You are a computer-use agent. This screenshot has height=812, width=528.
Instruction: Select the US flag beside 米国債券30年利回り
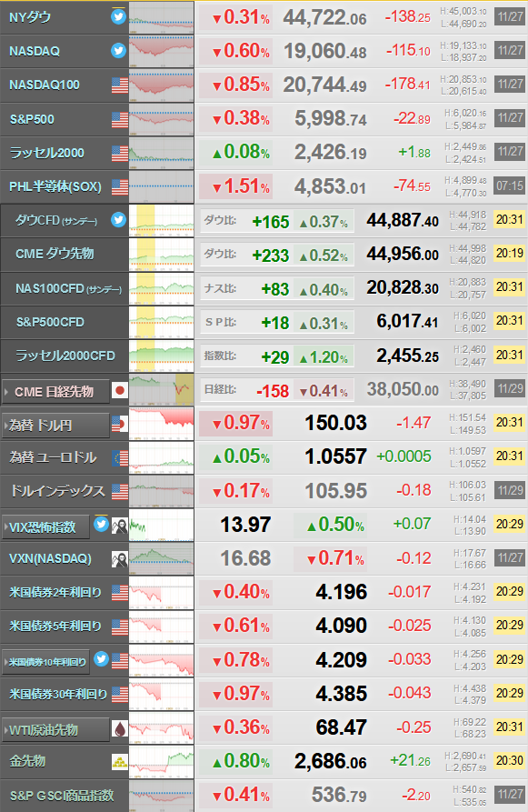(120, 695)
